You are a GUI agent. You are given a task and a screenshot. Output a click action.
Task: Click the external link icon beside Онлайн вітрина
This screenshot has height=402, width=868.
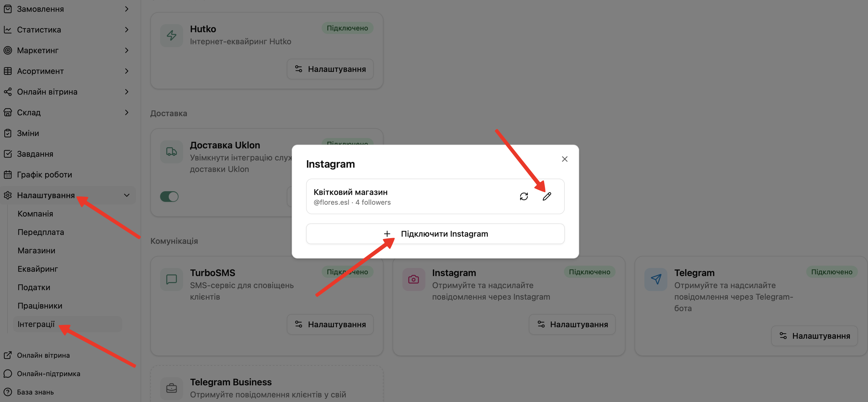[8, 355]
